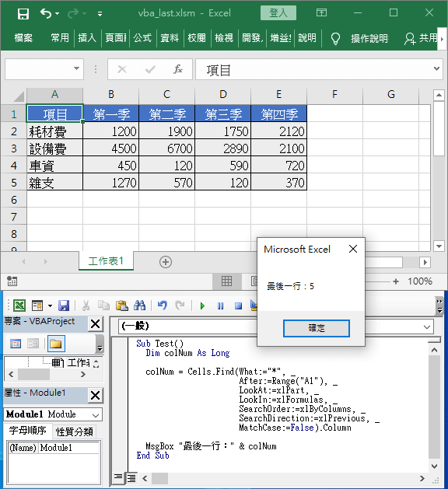Click the Tell Me lightbulb icon
This screenshot has height=489, width=448.
point(335,38)
